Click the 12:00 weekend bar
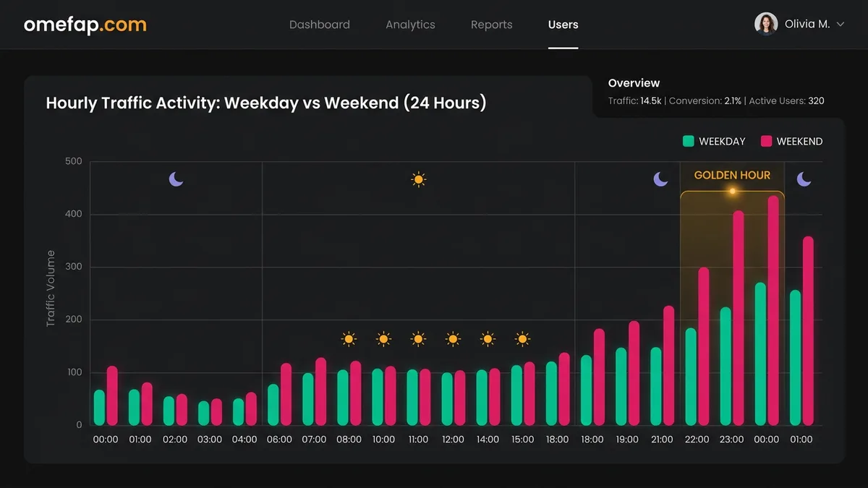 [460, 398]
